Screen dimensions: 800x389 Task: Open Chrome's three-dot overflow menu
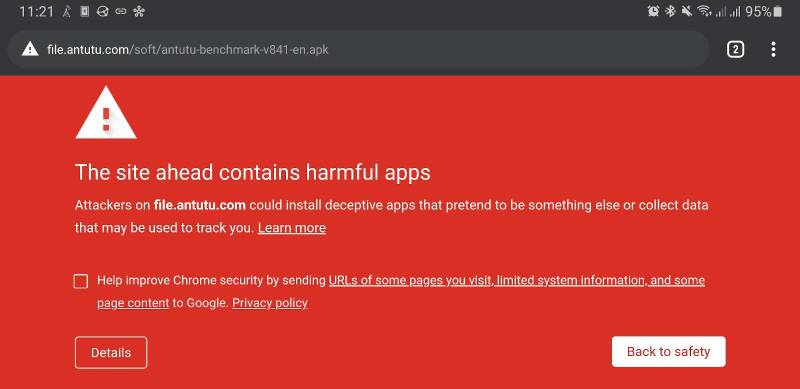(x=773, y=50)
